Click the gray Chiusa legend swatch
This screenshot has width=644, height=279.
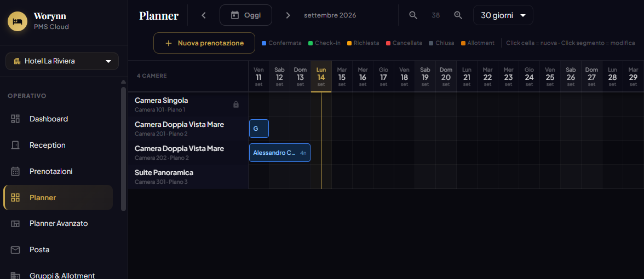(432, 43)
